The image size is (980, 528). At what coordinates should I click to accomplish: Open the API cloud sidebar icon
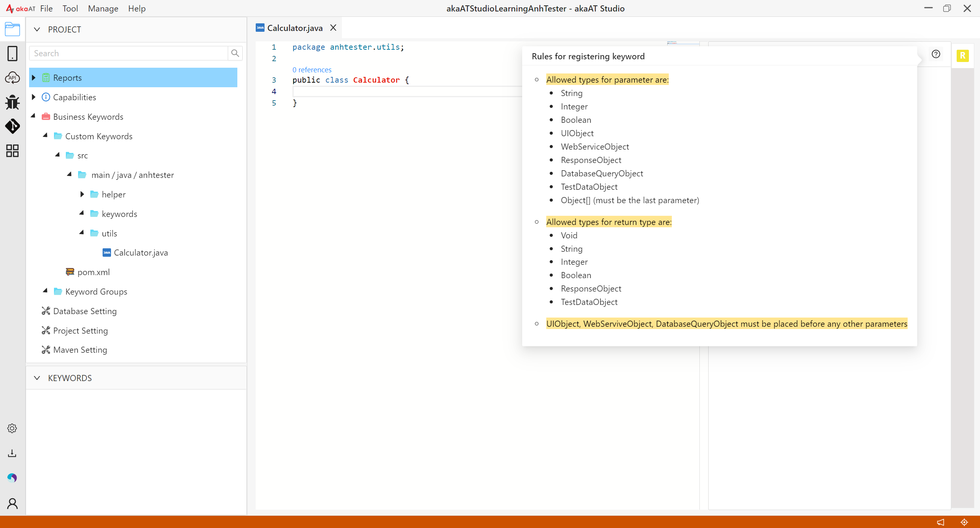tap(12, 78)
